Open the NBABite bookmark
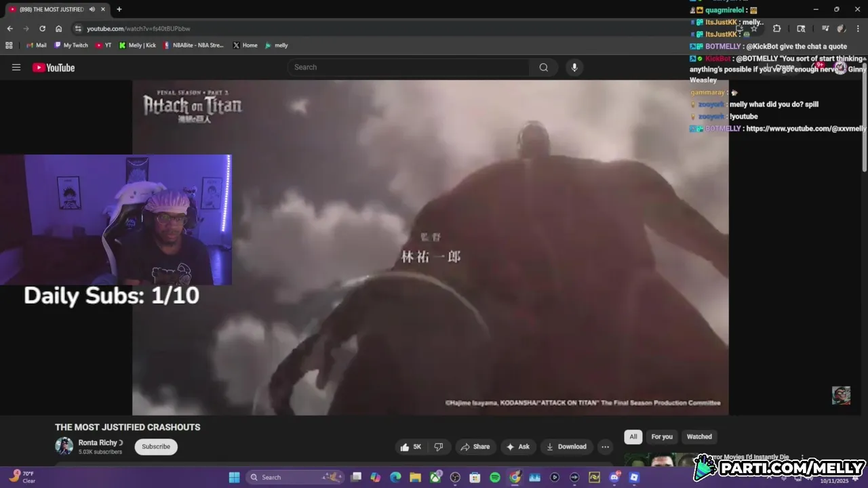The width and height of the screenshot is (868, 488). coord(193,45)
